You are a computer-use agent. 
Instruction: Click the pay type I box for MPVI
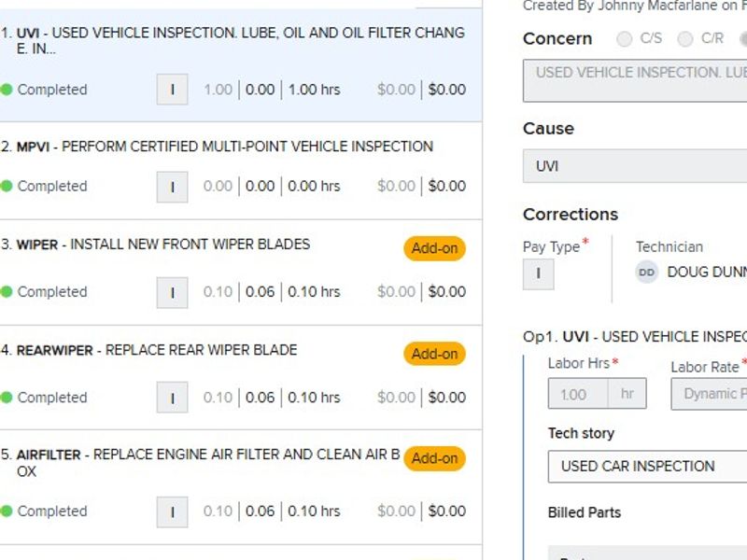172,187
